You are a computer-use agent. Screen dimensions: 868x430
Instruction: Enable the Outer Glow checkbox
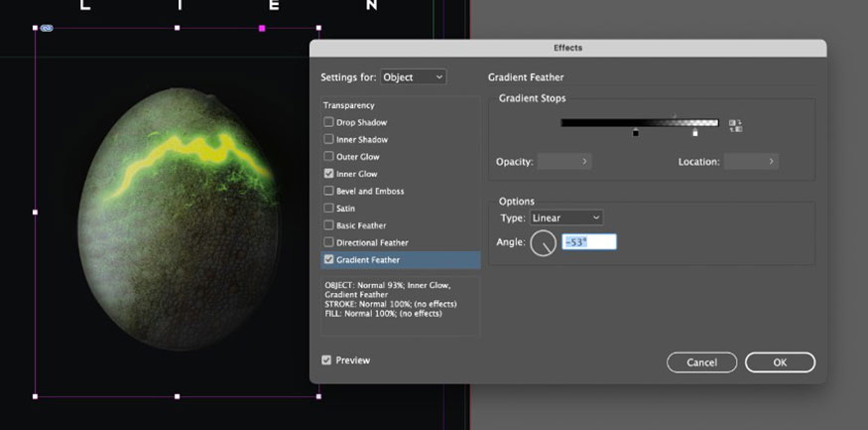pos(328,157)
